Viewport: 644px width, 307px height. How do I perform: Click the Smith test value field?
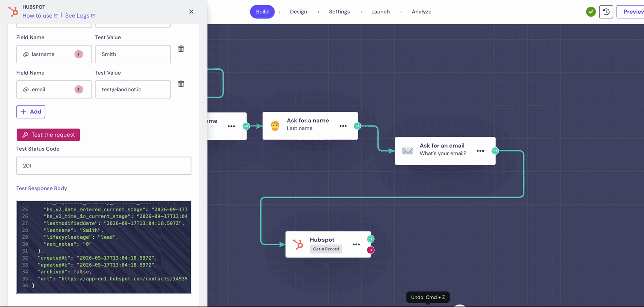click(x=133, y=54)
